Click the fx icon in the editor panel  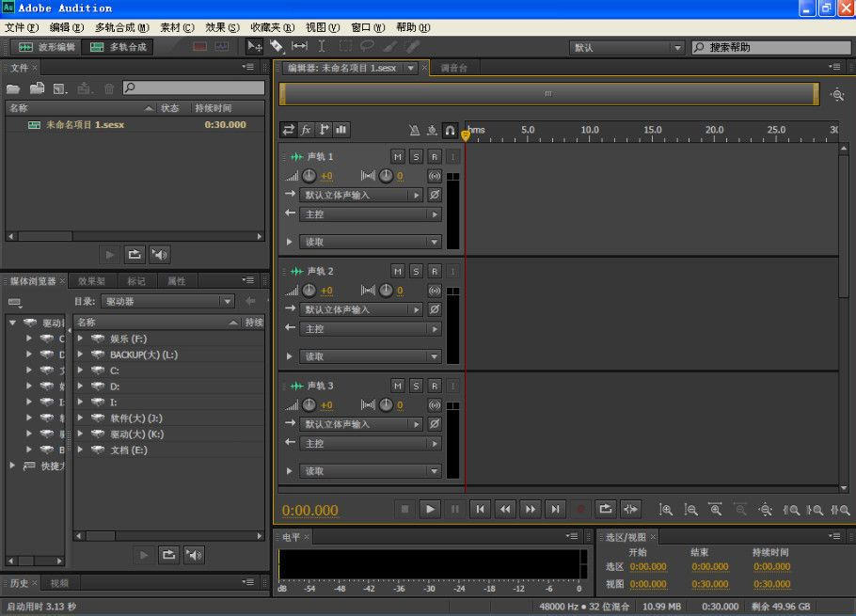(308, 131)
